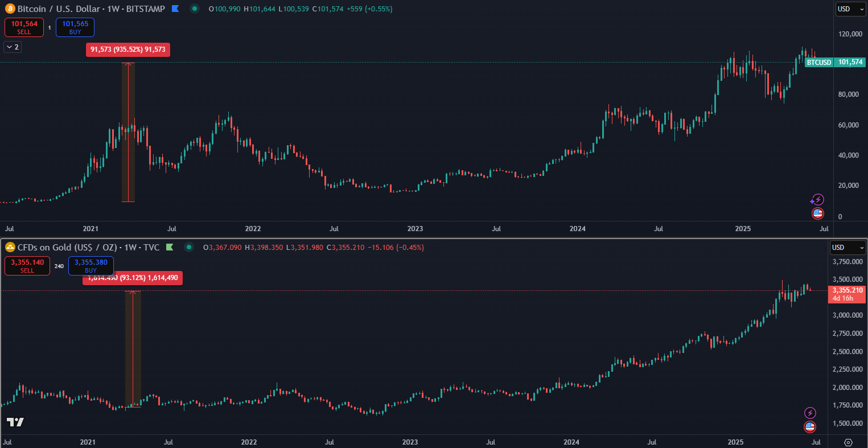868x448 pixels.
Task: Open the USD currency dropdown on Gold chart
Action: coord(848,248)
